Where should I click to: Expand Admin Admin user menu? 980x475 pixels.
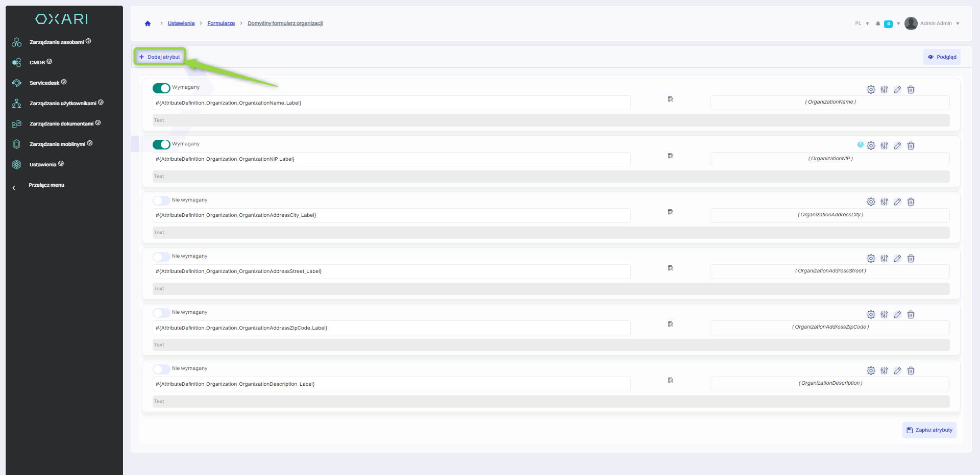coord(939,23)
